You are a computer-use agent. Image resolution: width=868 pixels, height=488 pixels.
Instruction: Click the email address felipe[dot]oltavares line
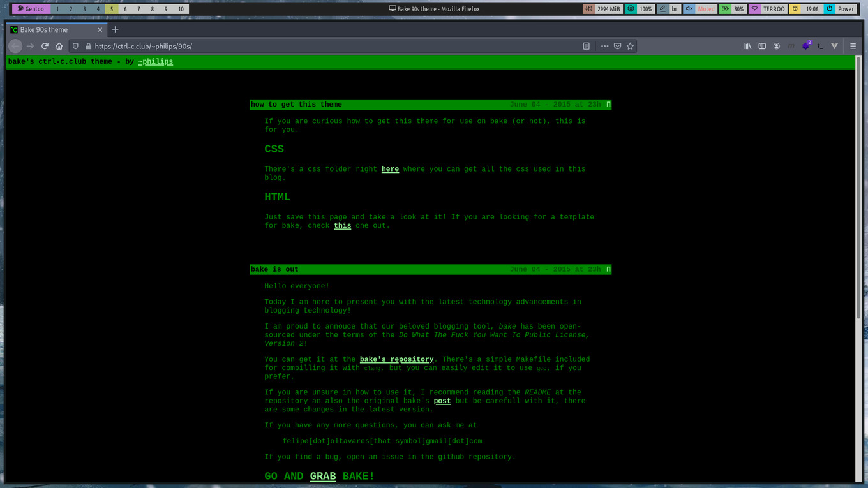pos(382,441)
